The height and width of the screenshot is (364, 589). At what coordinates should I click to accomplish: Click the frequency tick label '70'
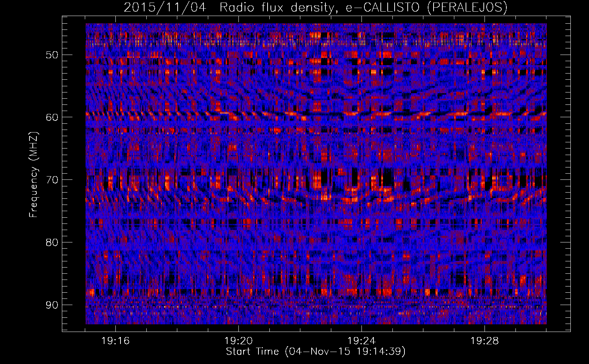[52, 180]
